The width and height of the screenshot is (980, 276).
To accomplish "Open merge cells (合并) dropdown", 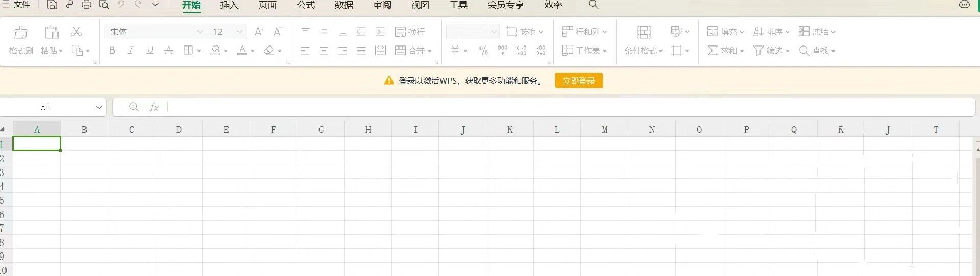I will [x=429, y=51].
